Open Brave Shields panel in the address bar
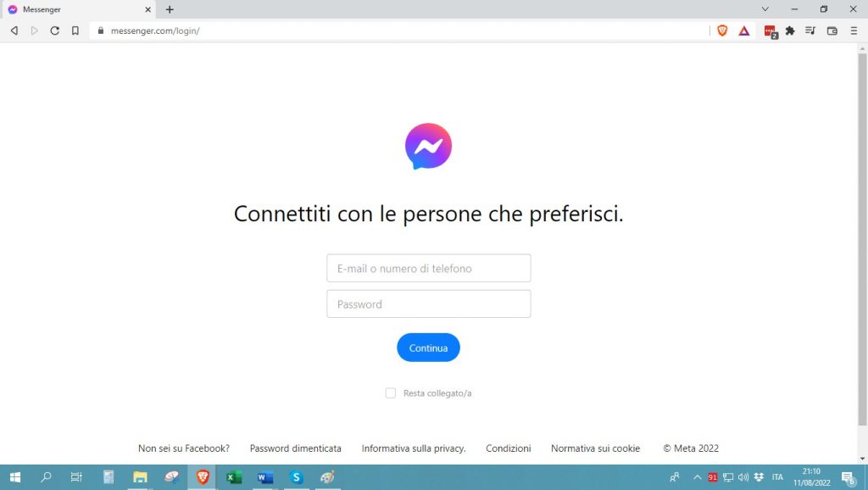Screen dimensions: 868x490 coord(722,31)
